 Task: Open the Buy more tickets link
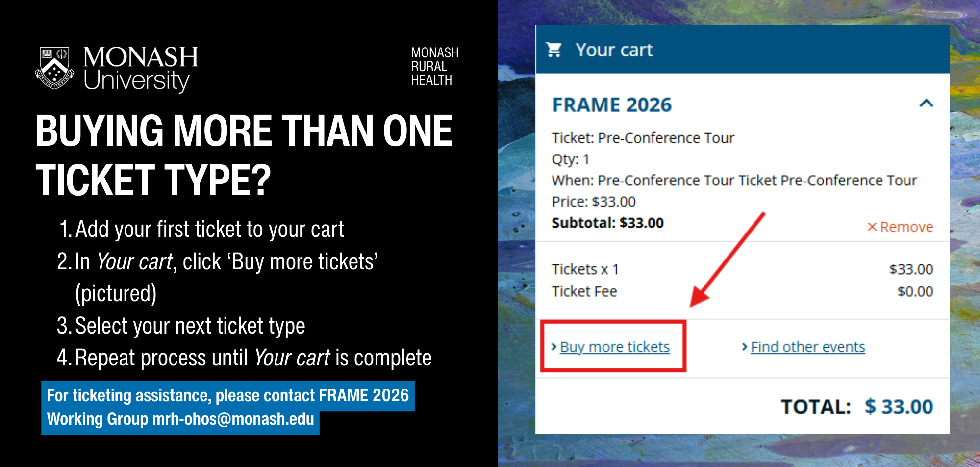point(615,347)
